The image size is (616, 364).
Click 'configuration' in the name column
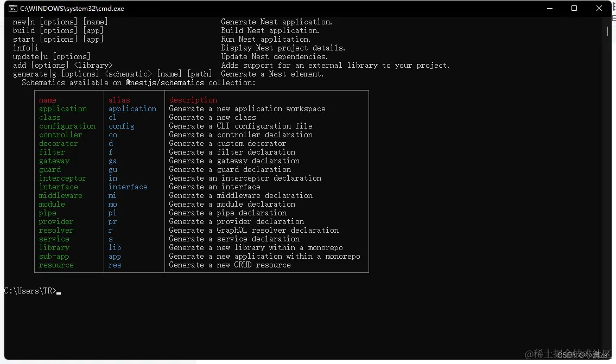(67, 126)
